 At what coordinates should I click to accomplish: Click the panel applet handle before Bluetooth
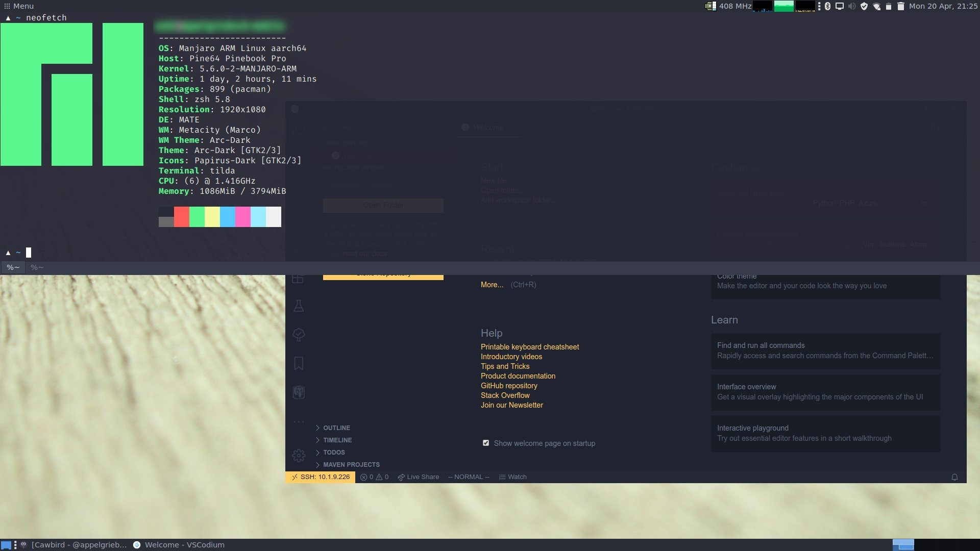819,6
